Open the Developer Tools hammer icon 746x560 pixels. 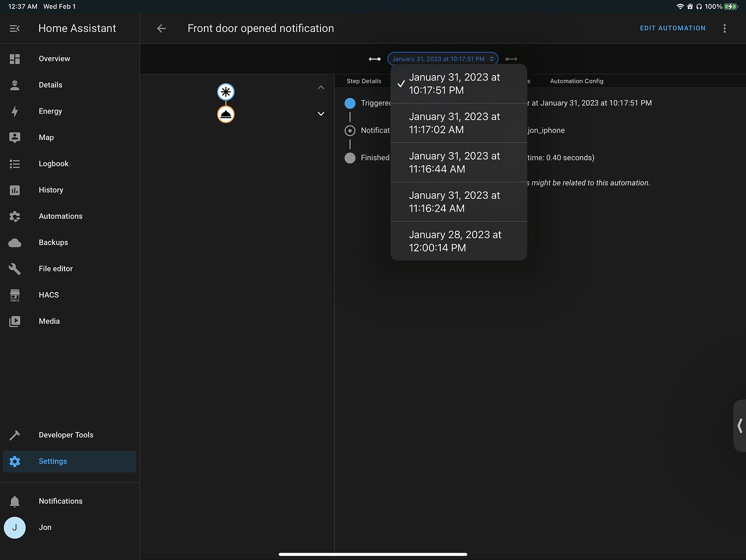pos(15,435)
